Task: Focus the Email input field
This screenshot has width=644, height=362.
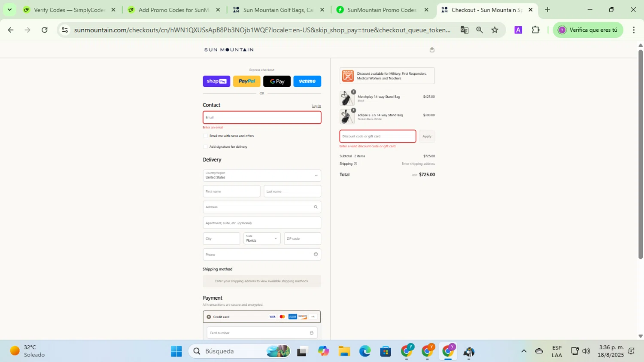Action: pos(262,117)
